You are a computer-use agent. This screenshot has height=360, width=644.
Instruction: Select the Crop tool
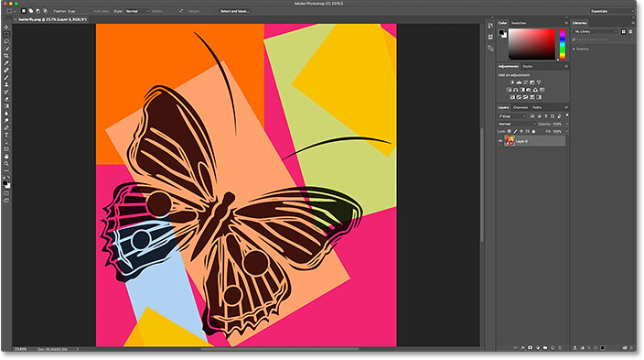tap(6, 56)
